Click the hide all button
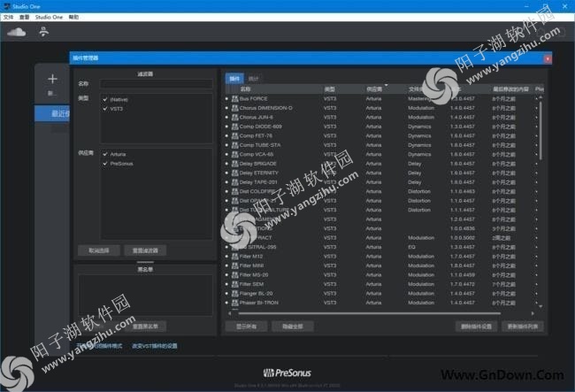575x392 pixels. click(293, 327)
